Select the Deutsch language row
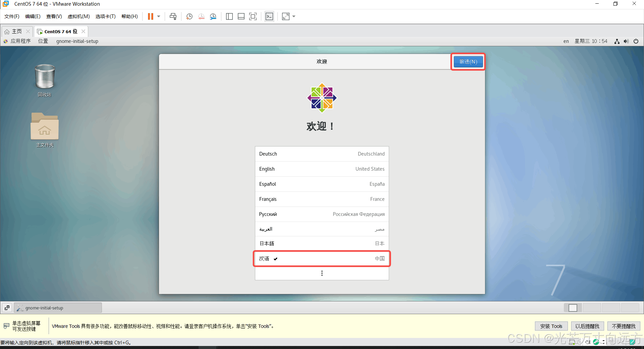644x349 pixels. (322, 154)
